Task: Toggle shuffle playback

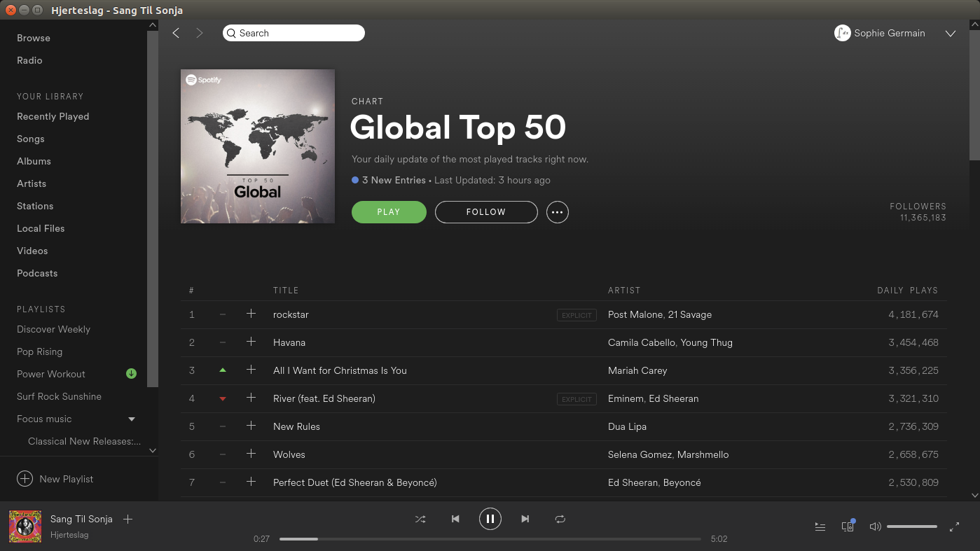Action: (420, 519)
